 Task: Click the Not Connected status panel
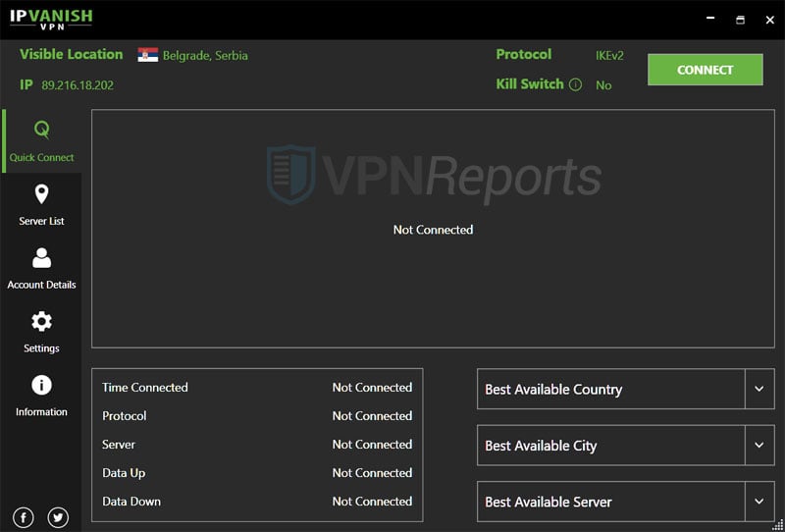[433, 230]
